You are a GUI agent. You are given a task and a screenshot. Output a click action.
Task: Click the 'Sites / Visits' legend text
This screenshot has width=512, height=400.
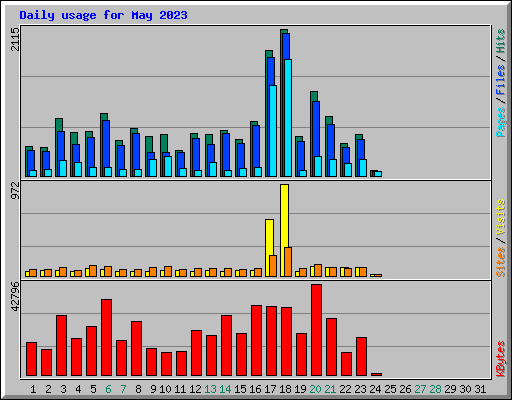(501, 238)
